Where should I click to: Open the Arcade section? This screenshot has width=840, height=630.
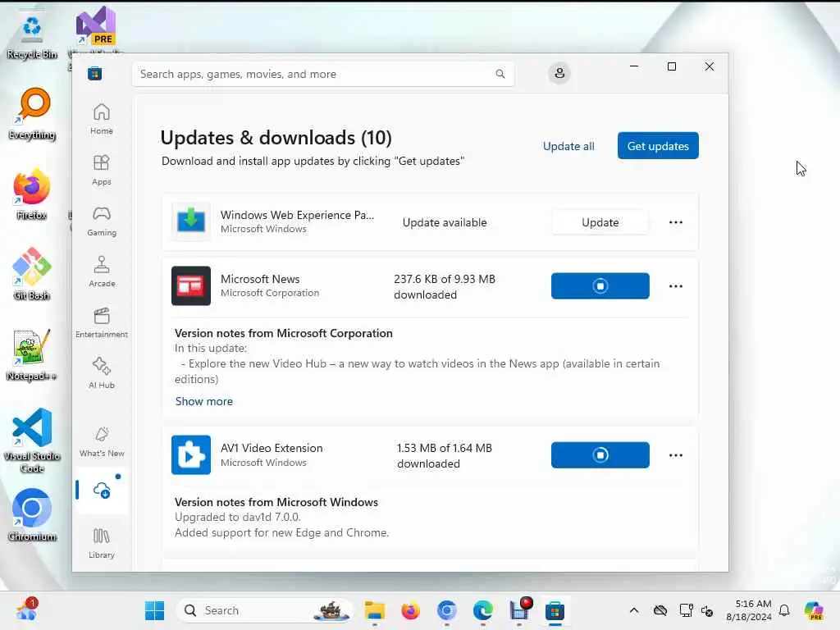101,272
